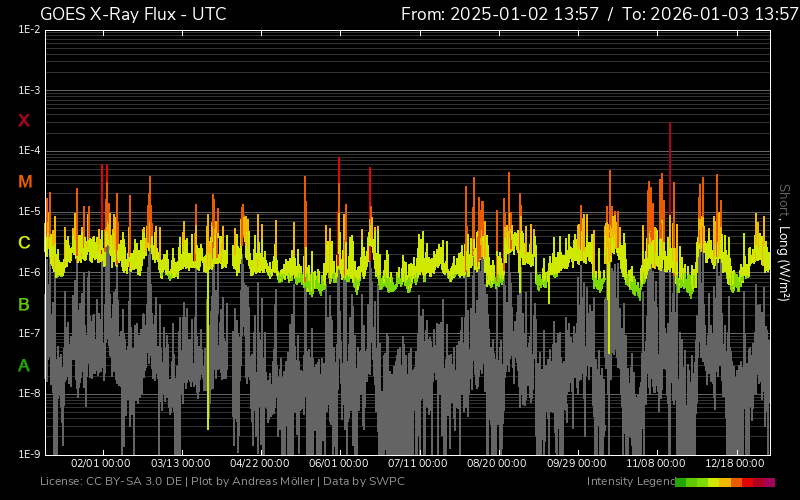Click the 02/01 00:00 time axis label

pyautogui.click(x=101, y=463)
